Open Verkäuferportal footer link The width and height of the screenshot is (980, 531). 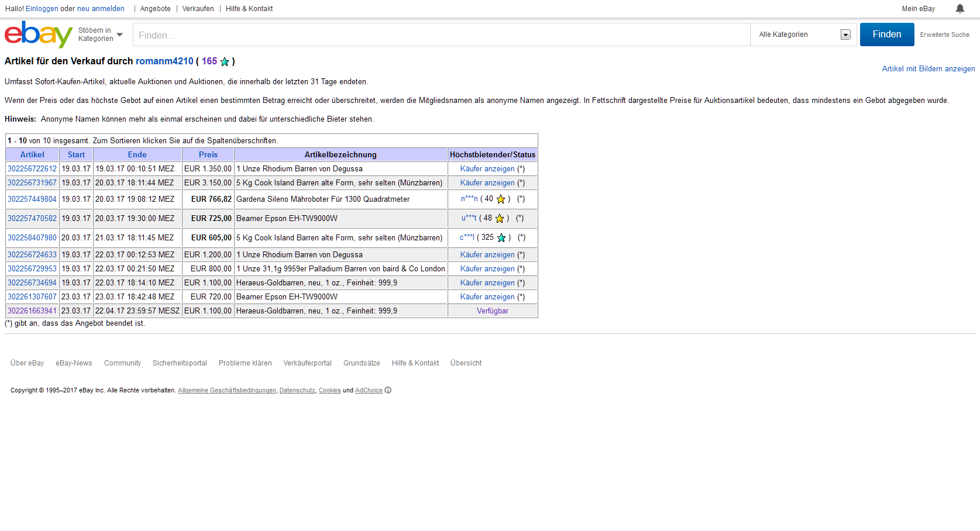pyautogui.click(x=308, y=363)
